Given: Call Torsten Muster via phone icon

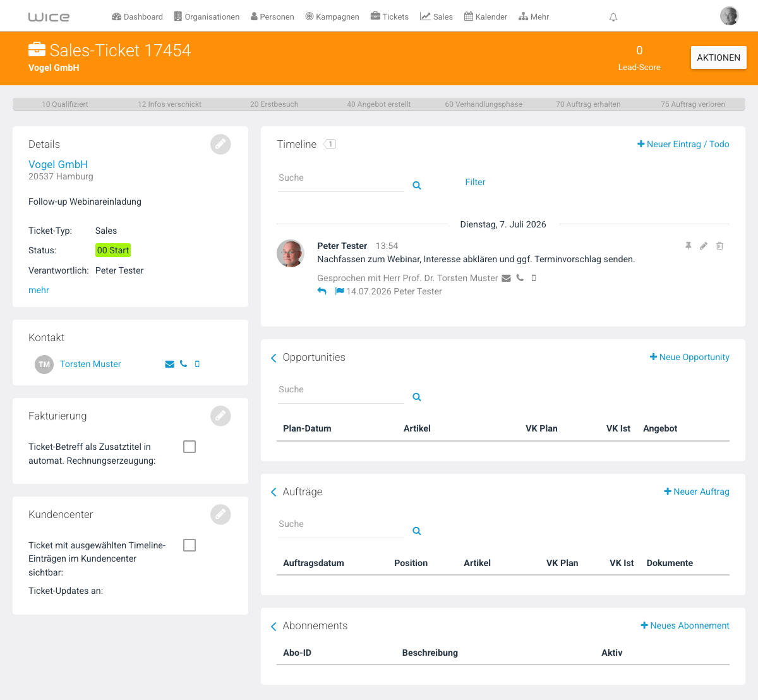Looking at the screenshot, I should (183, 364).
